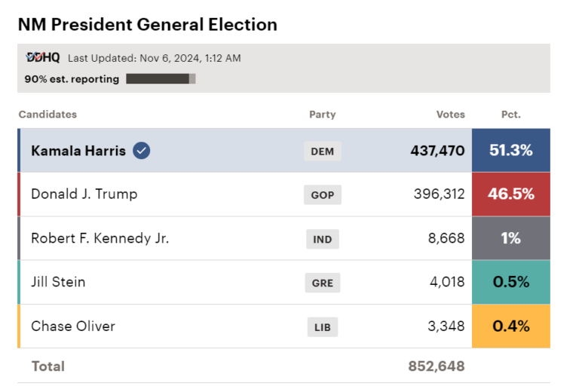Image resolution: width=579 pixels, height=392 pixels.
Task: Click the red 46.5% percentage cell
Action: tap(510, 194)
